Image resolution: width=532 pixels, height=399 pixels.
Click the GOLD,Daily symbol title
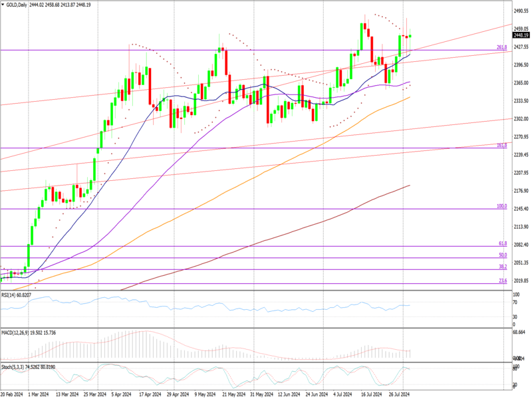coord(16,4)
